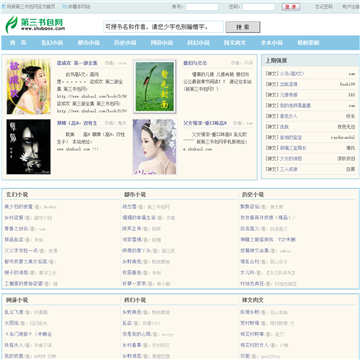The height and width of the screenshot is (360, 360).
Task: Open 飘飘欲仙 in the 历史小说 list
Action: [250, 207]
